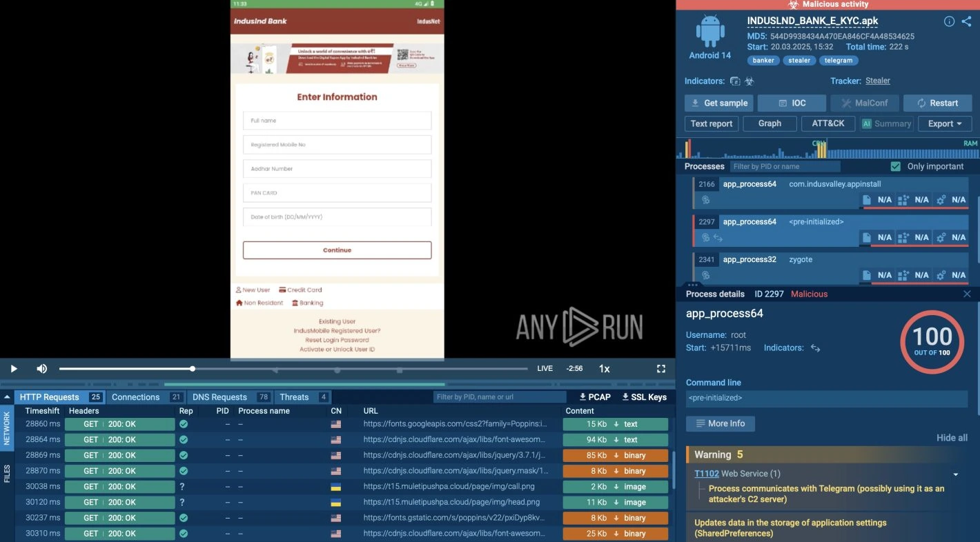Image resolution: width=980 pixels, height=542 pixels.
Task: Open the task info icon
Action: click(x=949, y=21)
